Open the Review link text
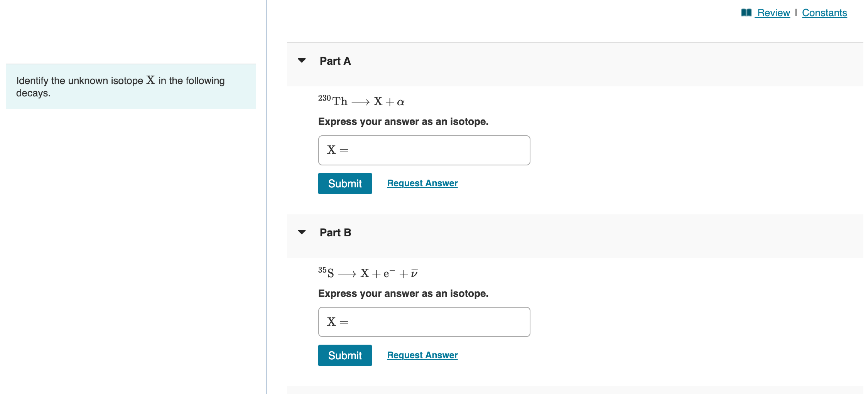This screenshot has width=868, height=394. [773, 13]
